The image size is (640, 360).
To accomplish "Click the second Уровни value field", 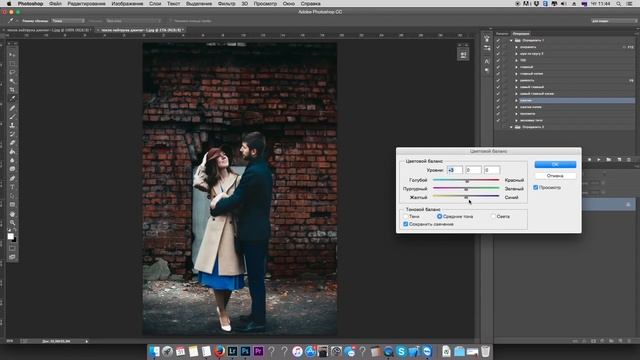I will (x=473, y=170).
